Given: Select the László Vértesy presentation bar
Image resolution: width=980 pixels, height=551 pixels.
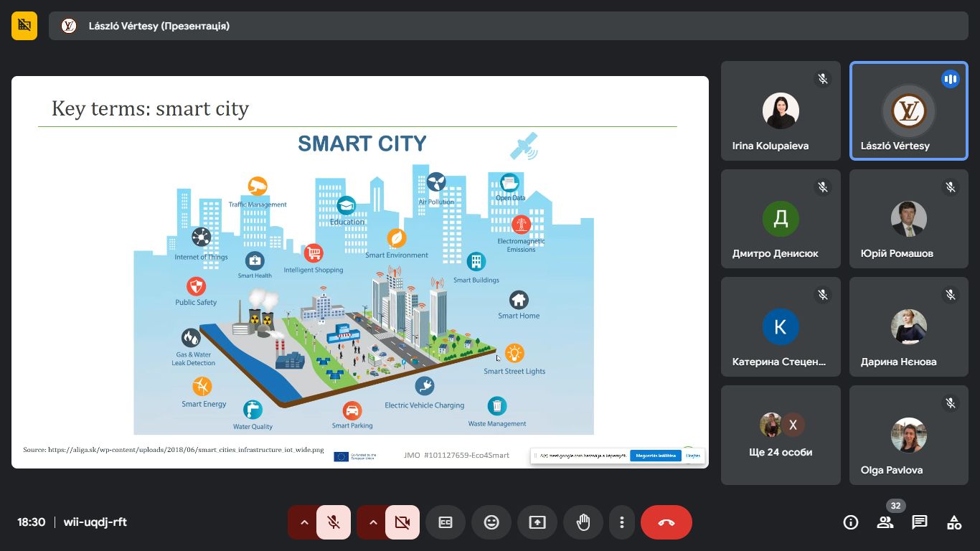Looking at the screenshot, I should (502, 26).
